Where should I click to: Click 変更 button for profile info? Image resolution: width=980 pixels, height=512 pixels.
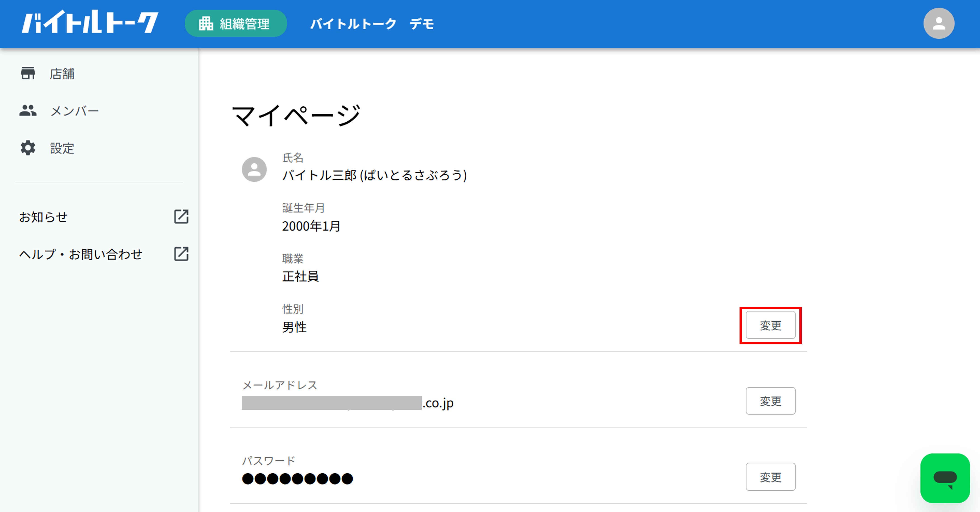770,325
